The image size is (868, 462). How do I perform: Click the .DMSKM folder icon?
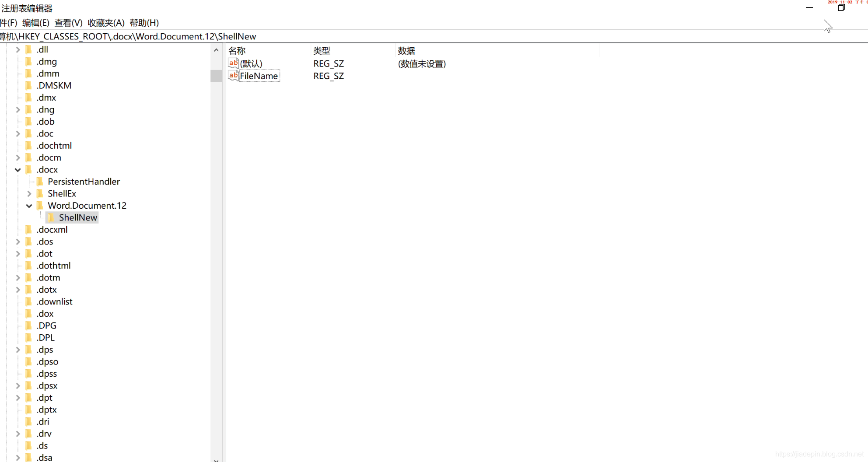click(29, 86)
